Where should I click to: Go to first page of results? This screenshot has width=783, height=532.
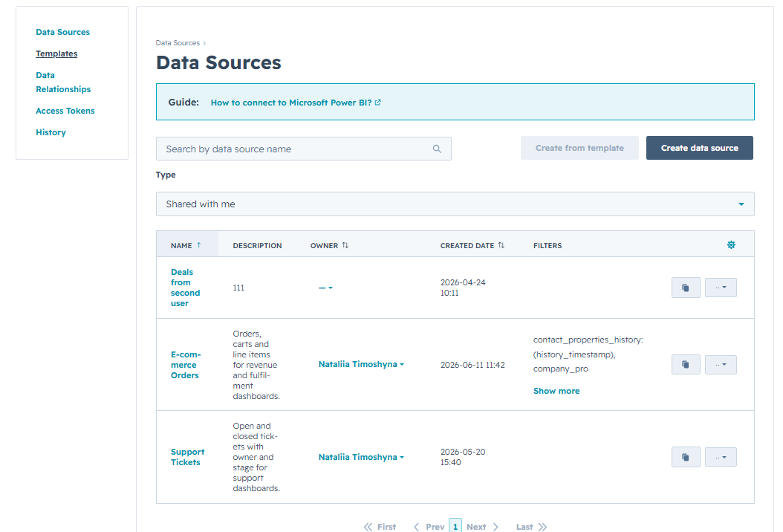[380, 527]
